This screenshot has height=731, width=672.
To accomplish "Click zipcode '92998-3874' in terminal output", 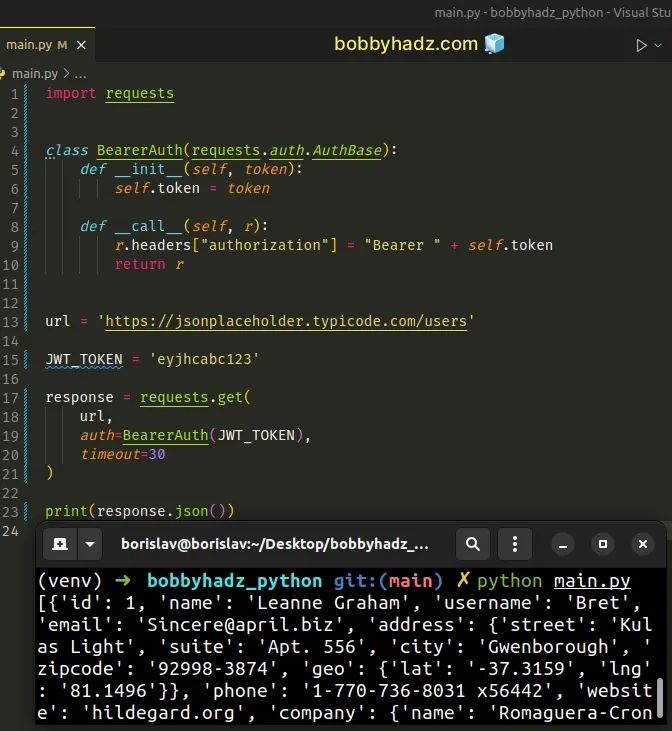I will tap(213, 669).
